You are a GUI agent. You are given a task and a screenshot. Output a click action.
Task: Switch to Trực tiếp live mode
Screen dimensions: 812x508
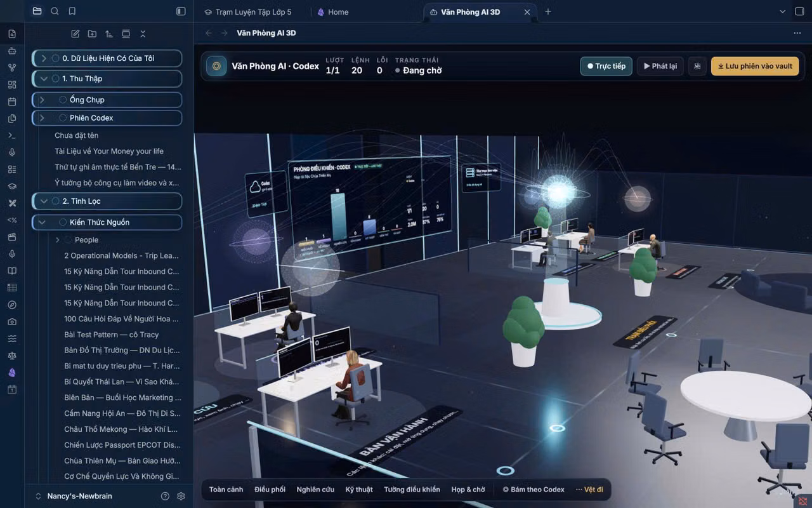click(606, 66)
